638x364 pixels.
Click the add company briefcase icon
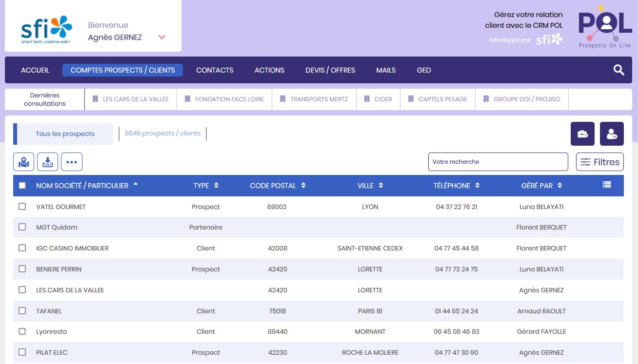click(582, 134)
